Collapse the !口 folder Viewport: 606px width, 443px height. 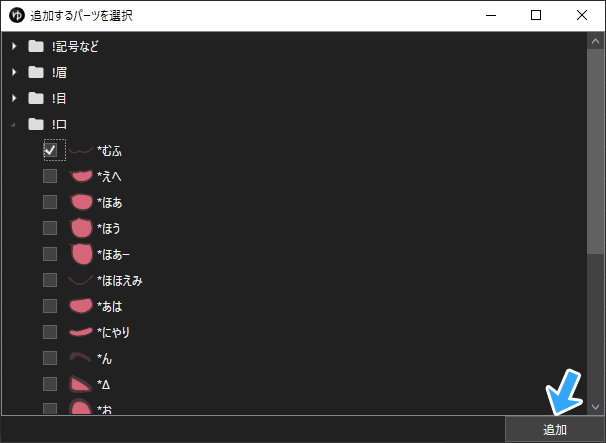coord(13,125)
